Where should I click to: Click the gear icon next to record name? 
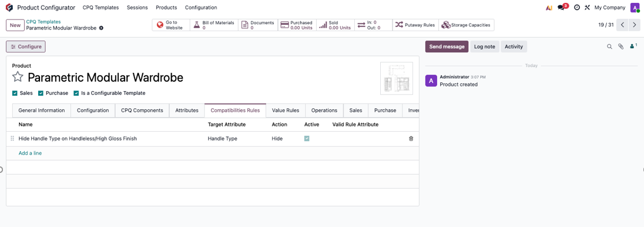(101, 28)
